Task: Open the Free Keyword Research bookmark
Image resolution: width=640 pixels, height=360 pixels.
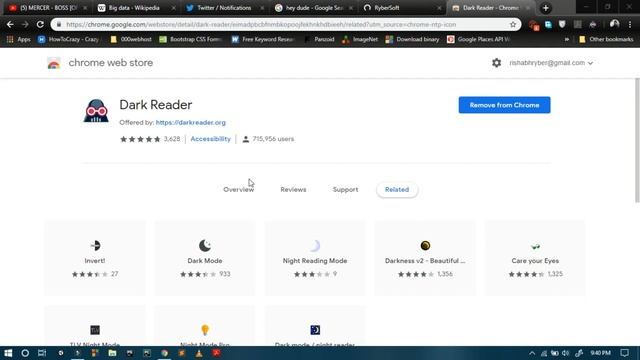Action: click(x=263, y=40)
